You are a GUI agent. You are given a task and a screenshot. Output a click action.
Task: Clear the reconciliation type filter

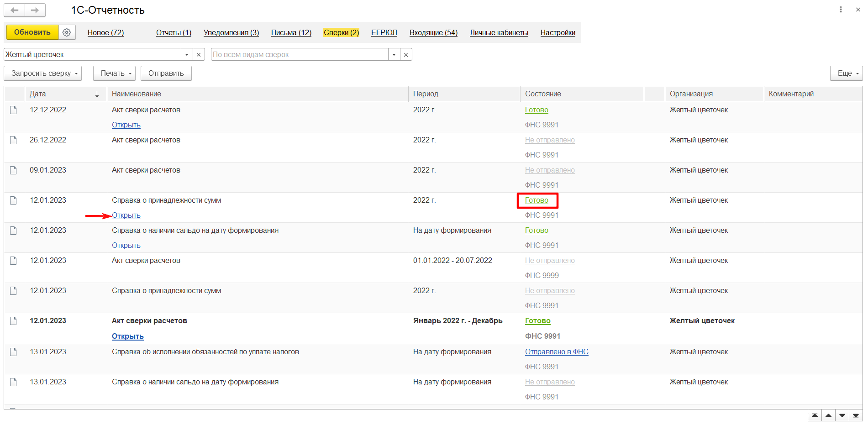tap(406, 55)
